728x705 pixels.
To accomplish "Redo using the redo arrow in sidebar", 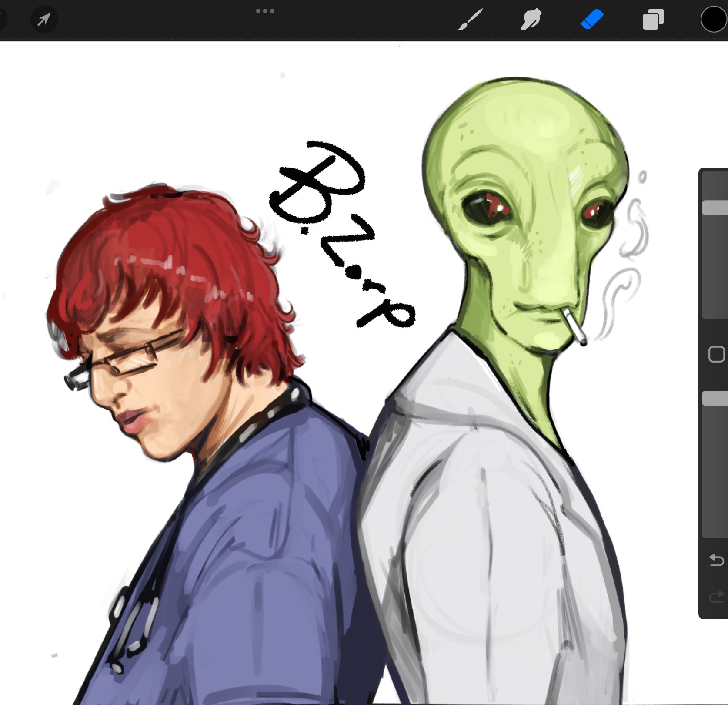I will (716, 597).
